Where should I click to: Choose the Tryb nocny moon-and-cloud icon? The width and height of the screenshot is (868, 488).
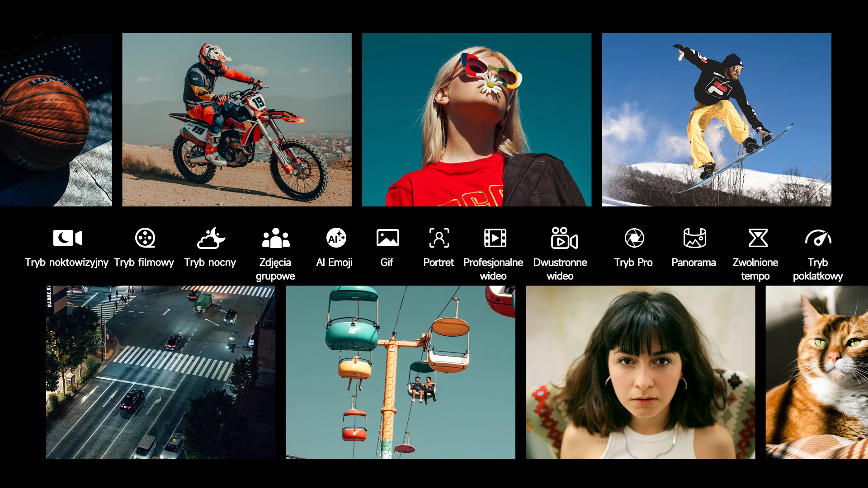point(211,238)
